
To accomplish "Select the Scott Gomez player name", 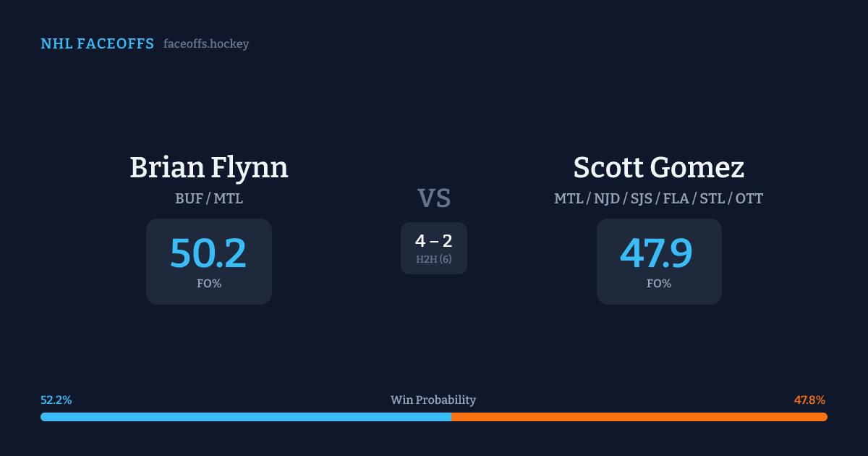I will [x=659, y=167].
